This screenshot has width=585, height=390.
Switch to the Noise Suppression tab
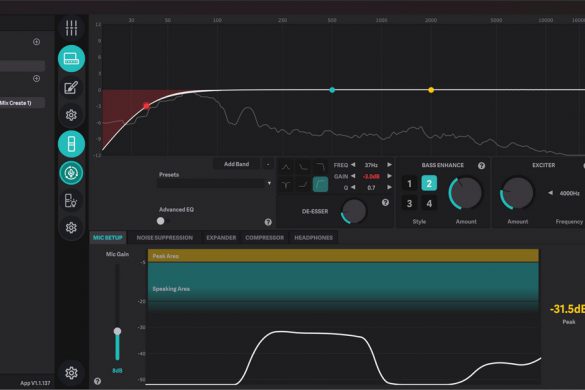[x=165, y=238]
